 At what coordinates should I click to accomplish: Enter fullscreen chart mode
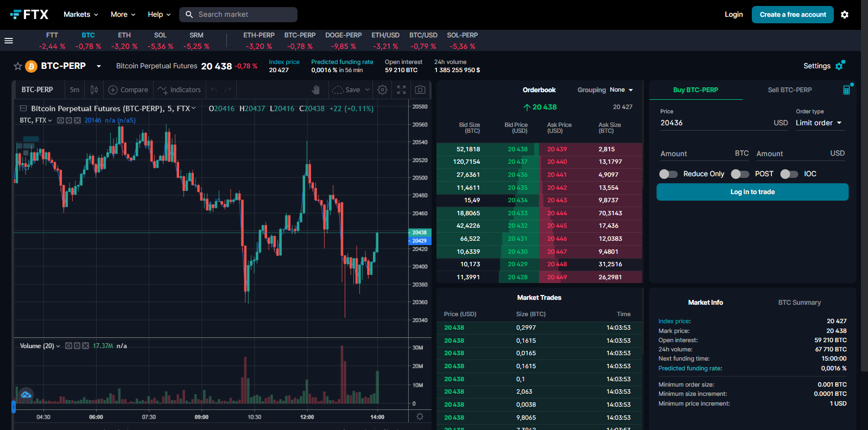pos(401,89)
